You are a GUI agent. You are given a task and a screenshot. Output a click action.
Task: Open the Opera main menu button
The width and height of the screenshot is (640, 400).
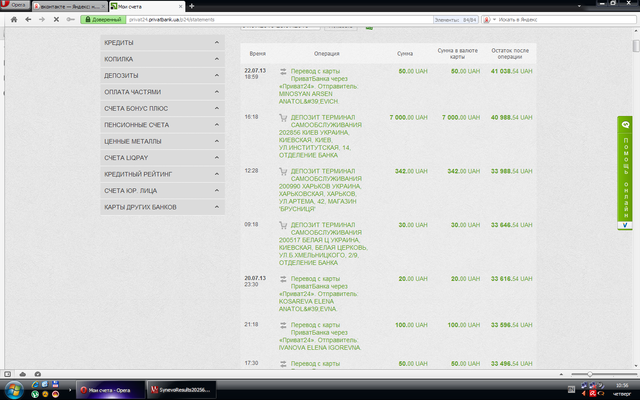click(15, 5)
